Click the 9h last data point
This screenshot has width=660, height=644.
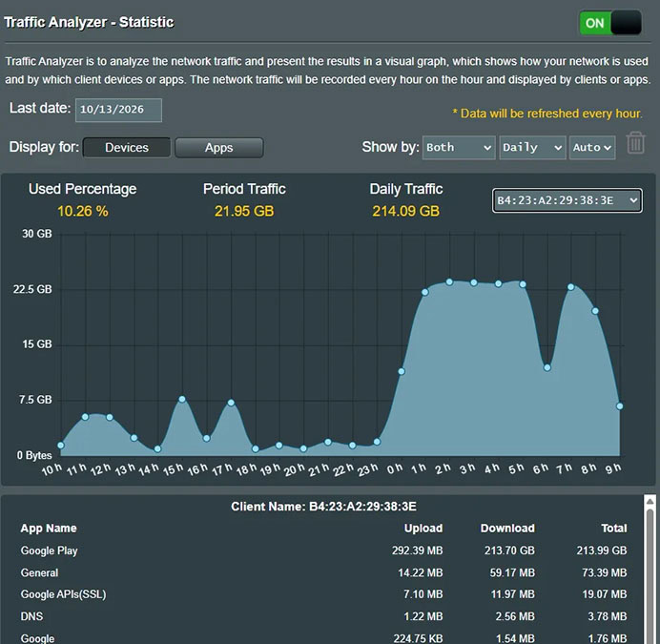pos(620,406)
